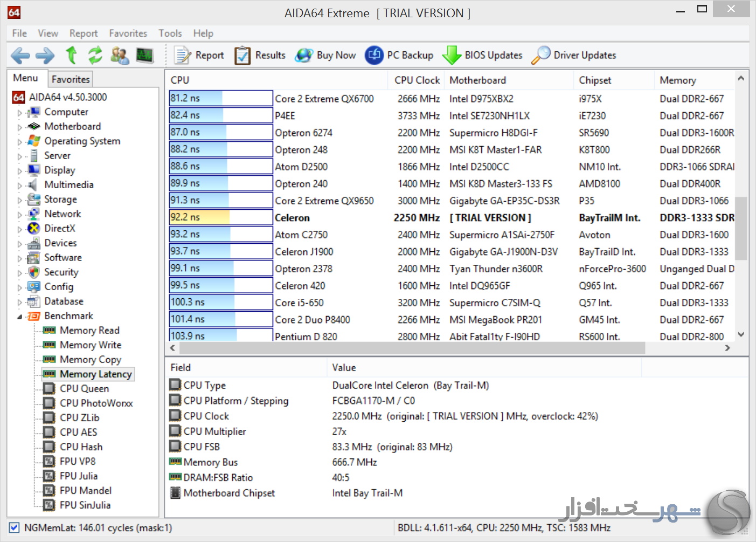Image resolution: width=756 pixels, height=542 pixels.
Task: Click the Chipset column header
Action: pos(614,80)
